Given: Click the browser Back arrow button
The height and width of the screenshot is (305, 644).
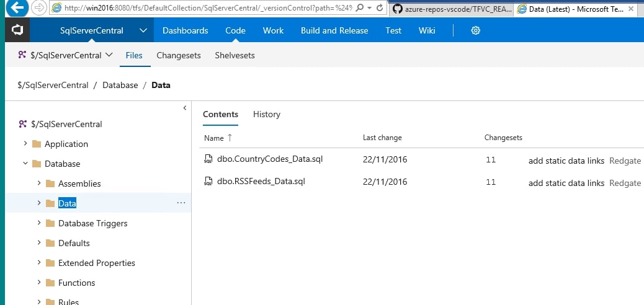Looking at the screenshot, I should coord(16,7).
